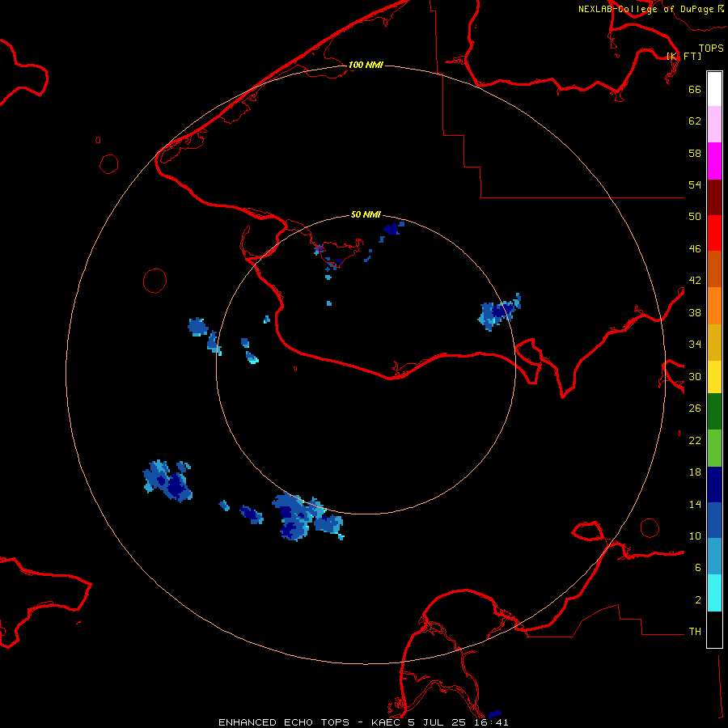
Task: Select the medium blue legend swatch
Action: tap(714, 520)
